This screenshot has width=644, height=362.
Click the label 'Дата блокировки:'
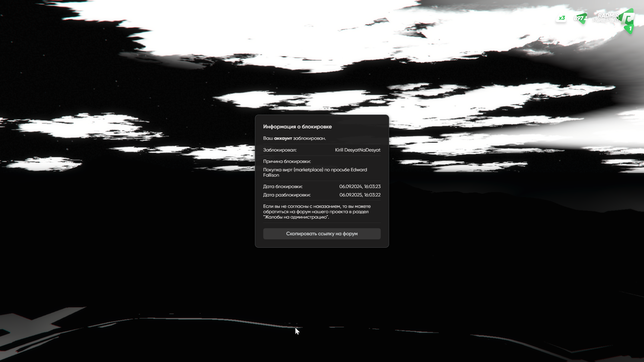283,186
